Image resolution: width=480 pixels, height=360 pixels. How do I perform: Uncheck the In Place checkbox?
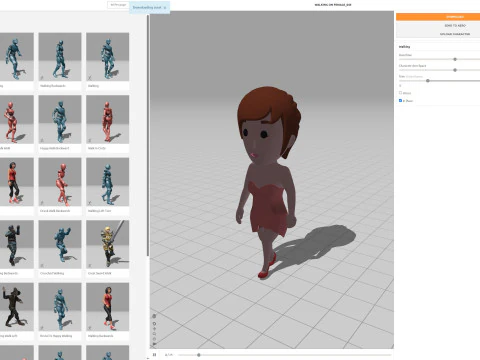(400, 100)
